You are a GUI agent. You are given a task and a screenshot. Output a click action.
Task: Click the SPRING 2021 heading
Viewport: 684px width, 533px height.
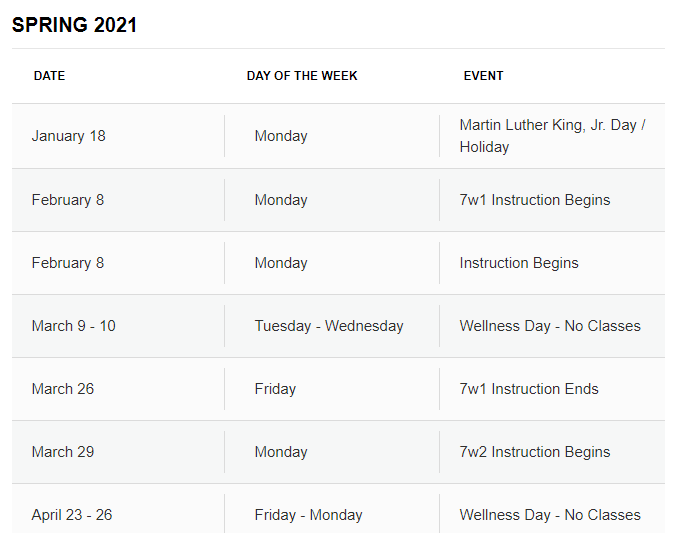(74, 26)
